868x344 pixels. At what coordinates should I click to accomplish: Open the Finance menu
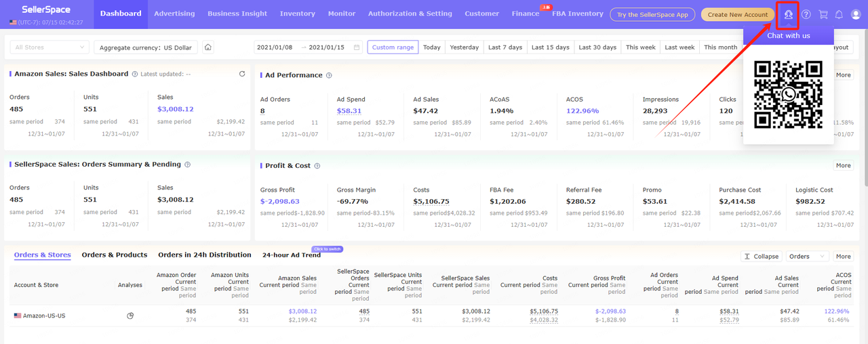pos(526,14)
